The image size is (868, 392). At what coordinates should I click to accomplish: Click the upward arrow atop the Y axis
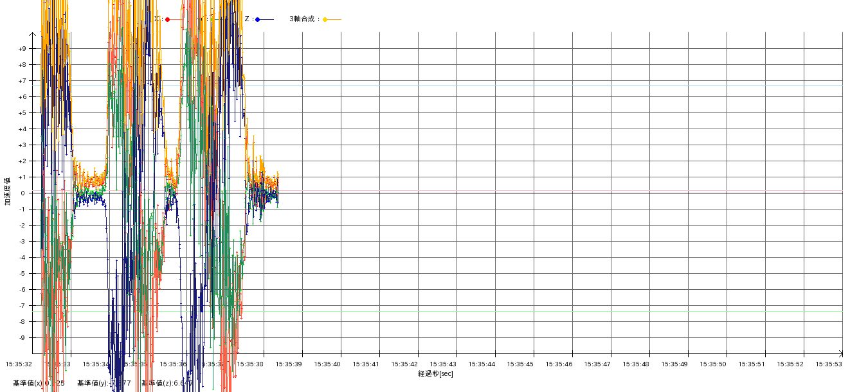coord(32,34)
